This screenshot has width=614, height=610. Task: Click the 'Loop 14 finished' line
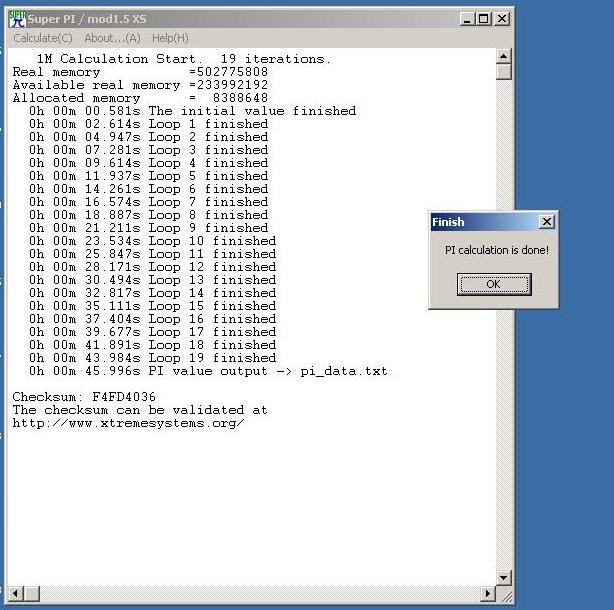[152, 292]
